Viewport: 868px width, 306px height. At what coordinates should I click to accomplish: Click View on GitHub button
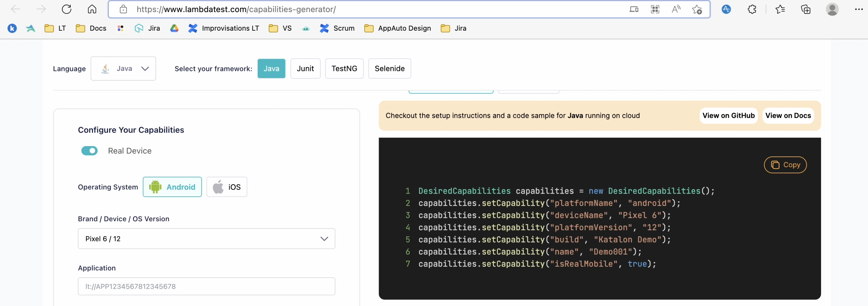(x=728, y=115)
